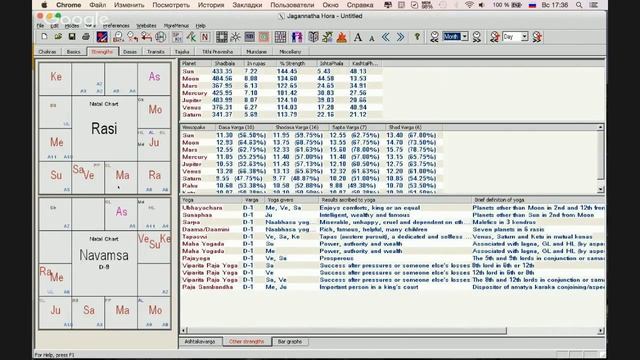Click the double left chevron icon
The width and height of the screenshot is (640, 360).
click(386, 37)
